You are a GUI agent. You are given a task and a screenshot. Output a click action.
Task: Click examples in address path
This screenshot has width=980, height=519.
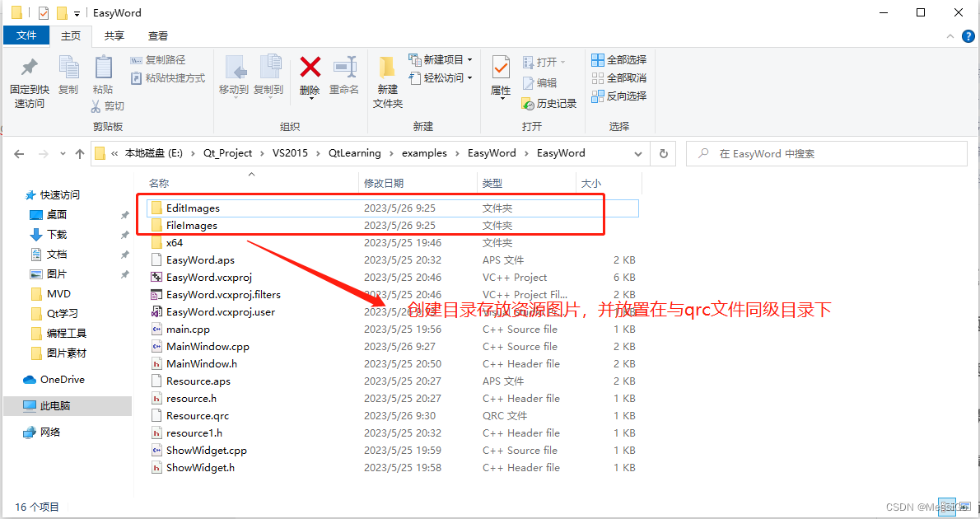[x=424, y=153]
